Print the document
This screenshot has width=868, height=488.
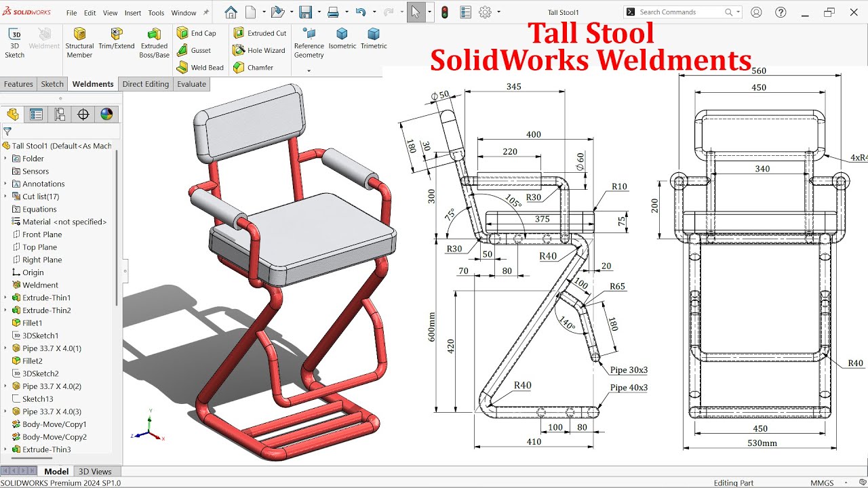click(333, 12)
